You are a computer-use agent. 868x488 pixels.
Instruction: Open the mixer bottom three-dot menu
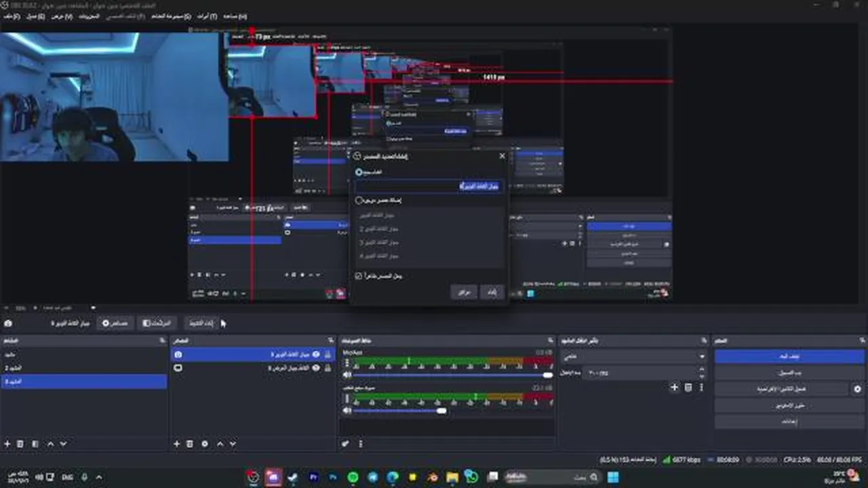click(360, 444)
